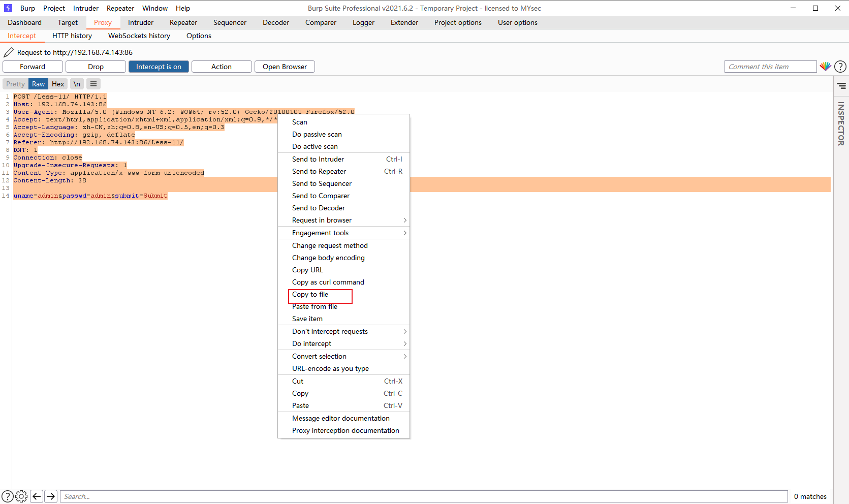
Task: Select Copy as curl command
Action: (x=343, y=282)
